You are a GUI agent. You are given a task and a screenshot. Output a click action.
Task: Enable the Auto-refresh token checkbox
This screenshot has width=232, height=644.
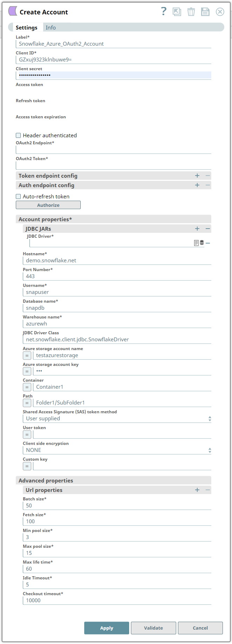[18, 196]
